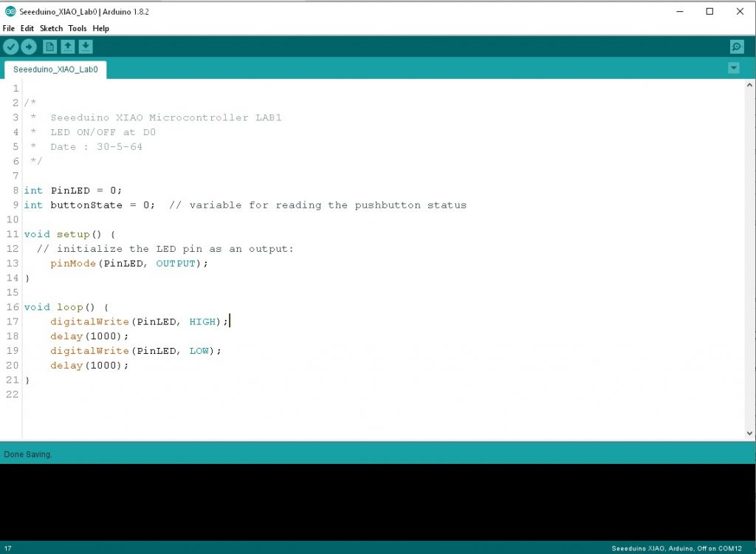Image resolution: width=756 pixels, height=554 pixels.
Task: Open the Tools menu
Action: [x=77, y=29]
